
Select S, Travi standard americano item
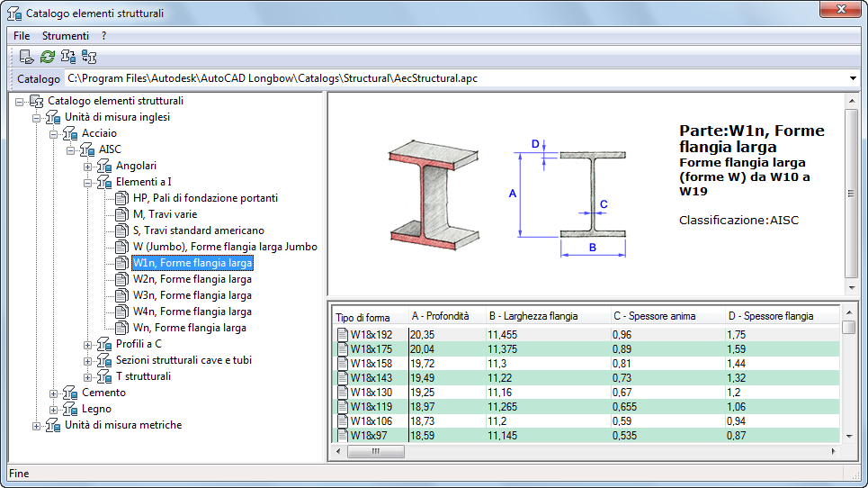coord(198,230)
